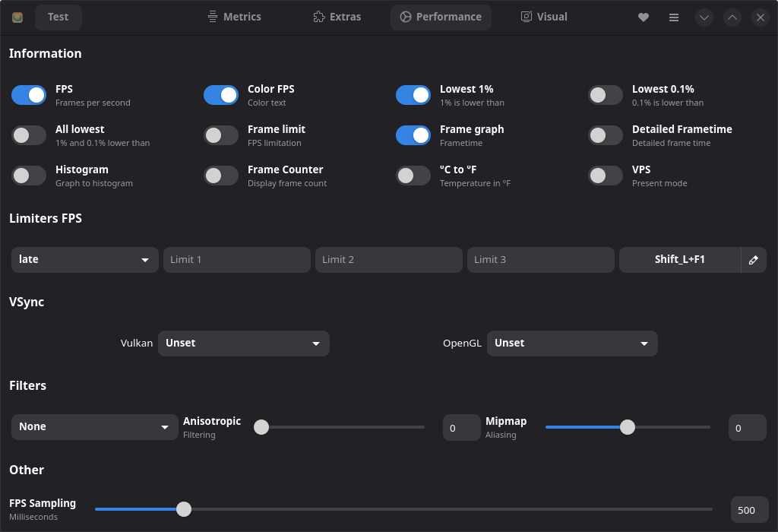Click the FPS Sampling slider handle
Screen dimensions: 778x532
[x=184, y=509]
